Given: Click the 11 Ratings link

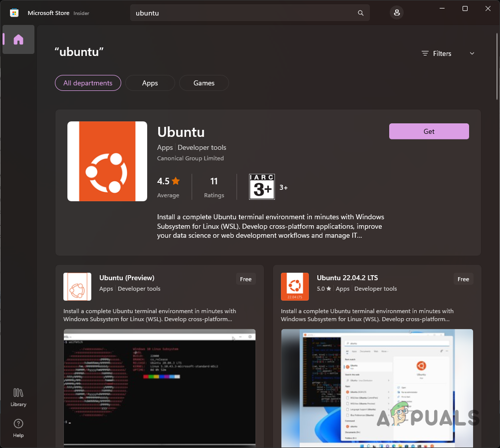Looking at the screenshot, I should (x=214, y=187).
